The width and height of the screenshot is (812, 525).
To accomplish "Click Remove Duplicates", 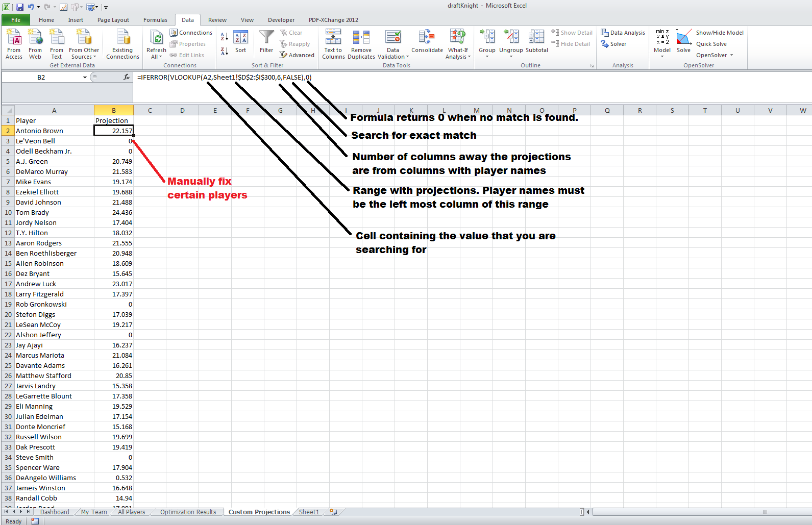I will (x=361, y=44).
